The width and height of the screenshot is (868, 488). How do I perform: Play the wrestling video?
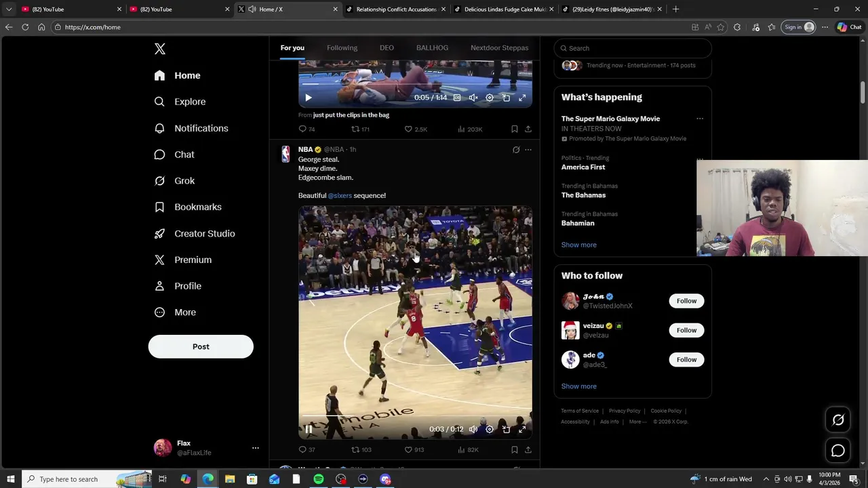coord(309,98)
